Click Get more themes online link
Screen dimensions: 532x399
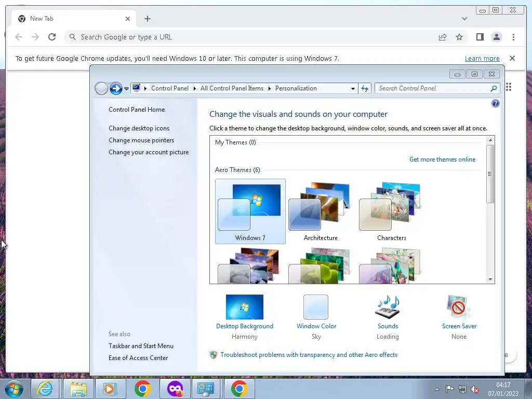click(442, 159)
